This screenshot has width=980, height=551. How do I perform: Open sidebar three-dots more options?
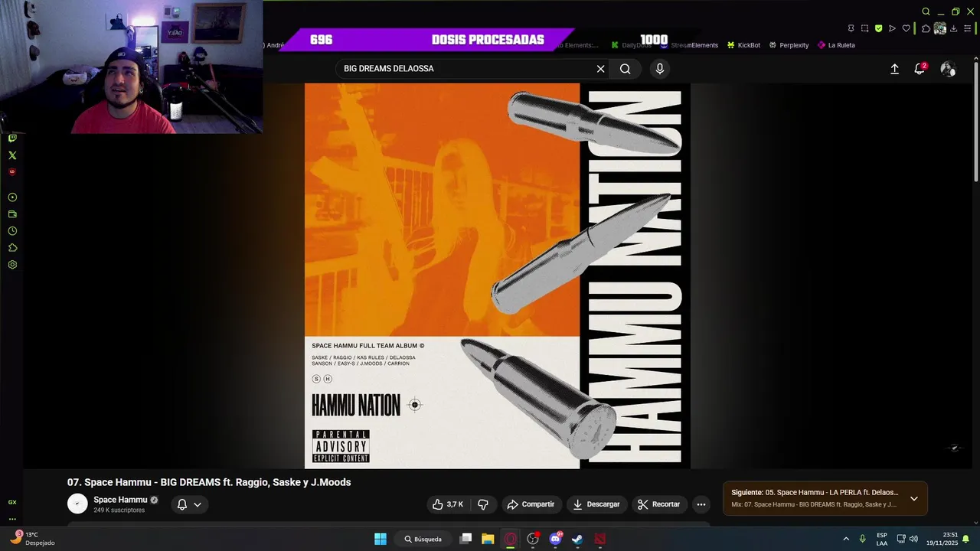[x=12, y=519]
